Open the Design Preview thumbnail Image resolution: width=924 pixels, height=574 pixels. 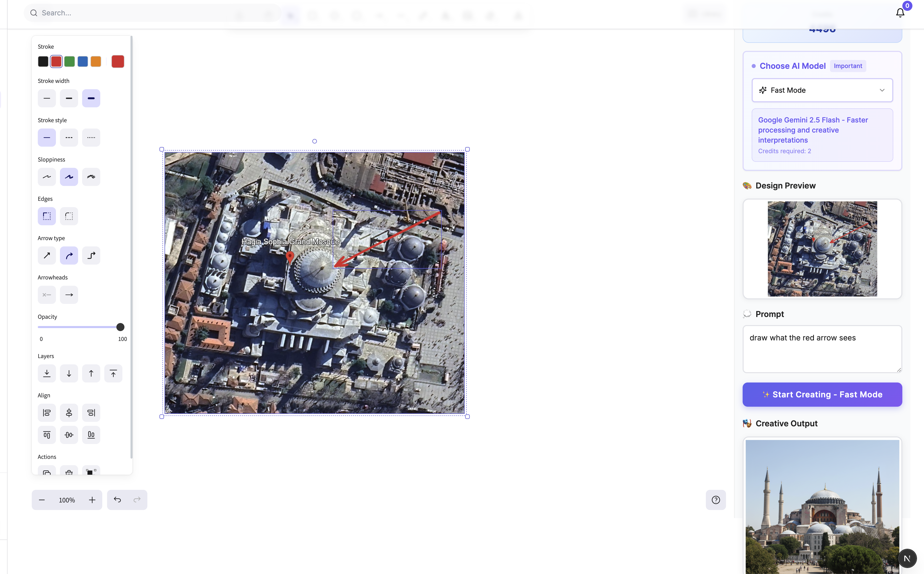[822, 249]
